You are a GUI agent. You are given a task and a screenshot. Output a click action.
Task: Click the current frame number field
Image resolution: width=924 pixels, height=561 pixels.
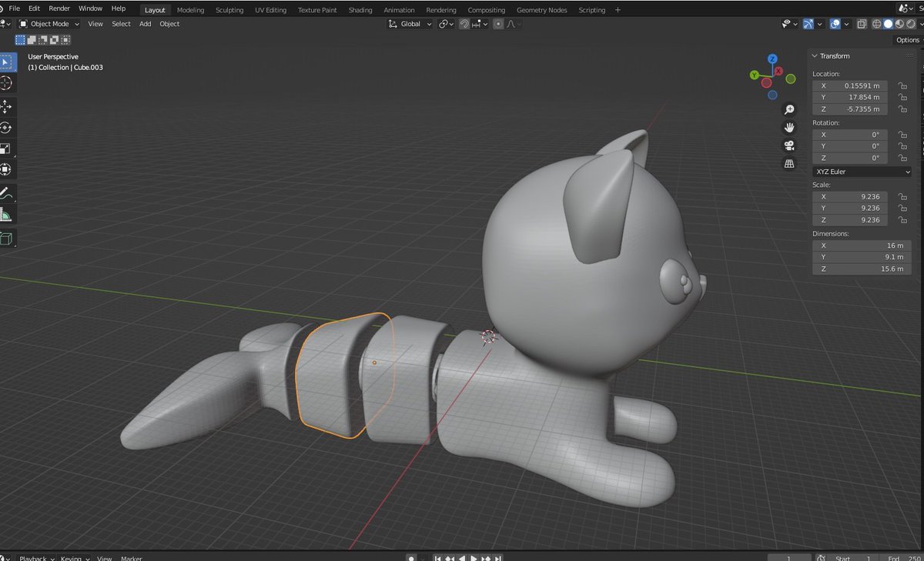pyautogui.click(x=788, y=558)
